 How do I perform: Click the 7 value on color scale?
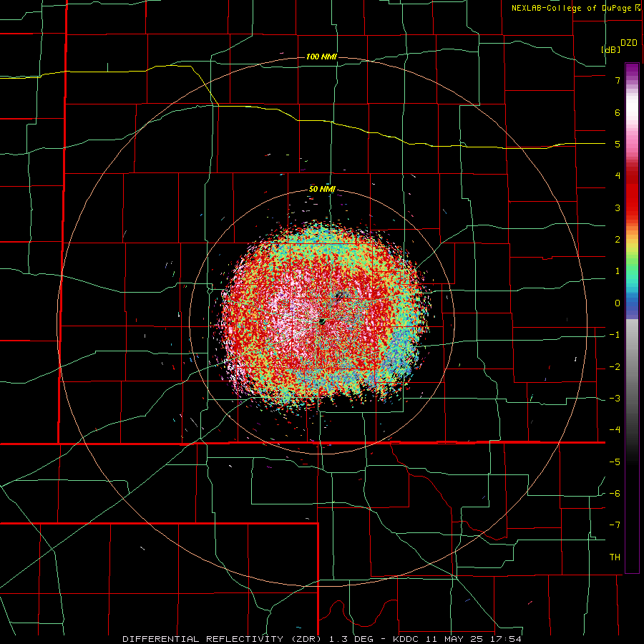click(x=618, y=80)
